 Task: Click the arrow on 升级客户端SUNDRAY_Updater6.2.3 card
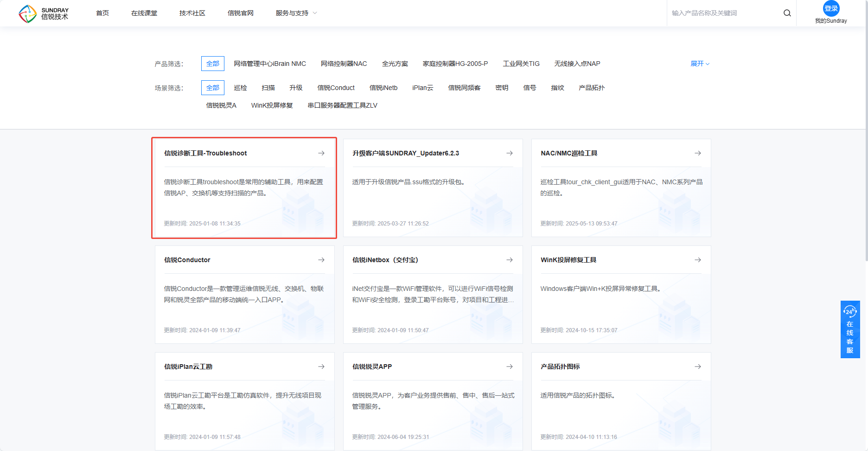(510, 153)
